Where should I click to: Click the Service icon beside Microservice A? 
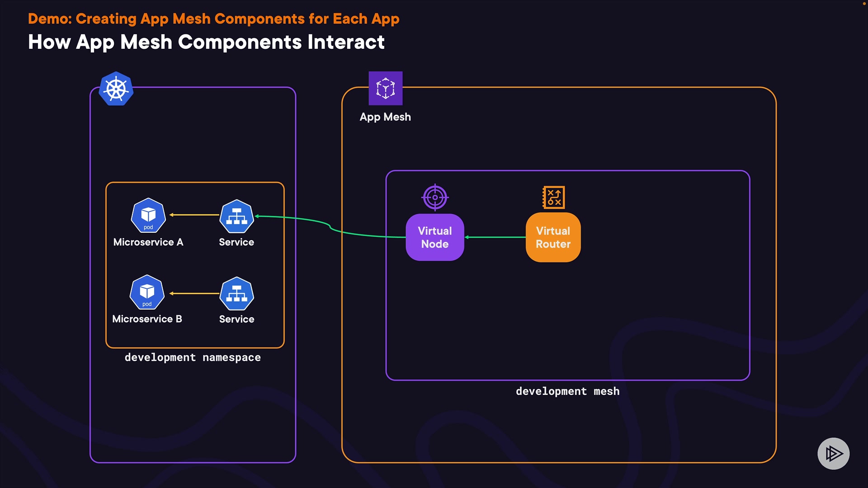(x=236, y=216)
